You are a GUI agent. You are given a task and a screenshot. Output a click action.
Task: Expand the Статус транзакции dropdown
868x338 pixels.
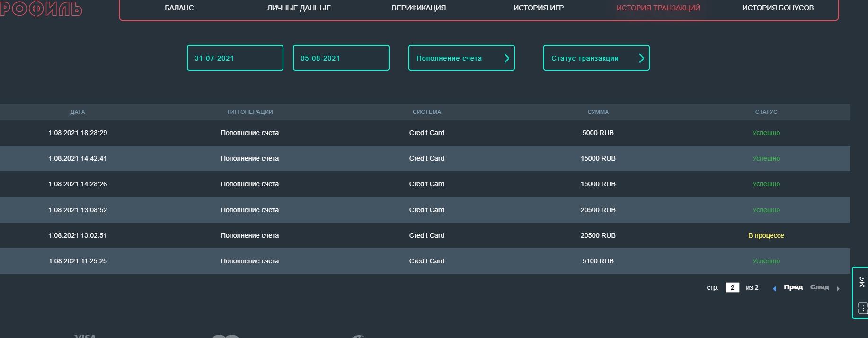(x=596, y=58)
